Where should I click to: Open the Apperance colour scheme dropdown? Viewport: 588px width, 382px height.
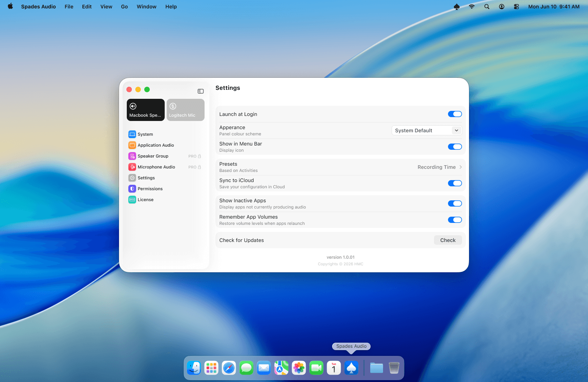tap(427, 130)
